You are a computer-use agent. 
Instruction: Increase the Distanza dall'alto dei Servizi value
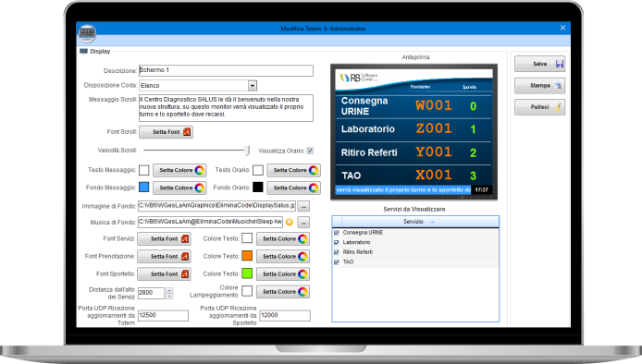coord(169,290)
